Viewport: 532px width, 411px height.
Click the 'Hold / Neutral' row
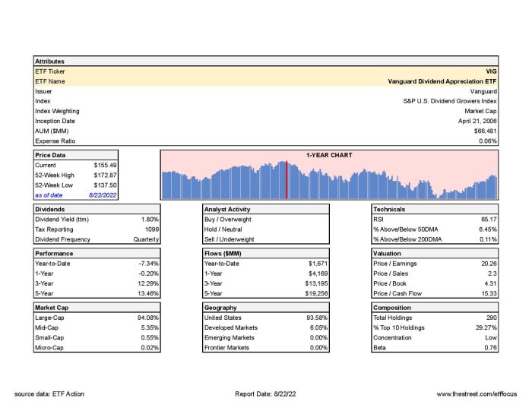tap(266, 229)
